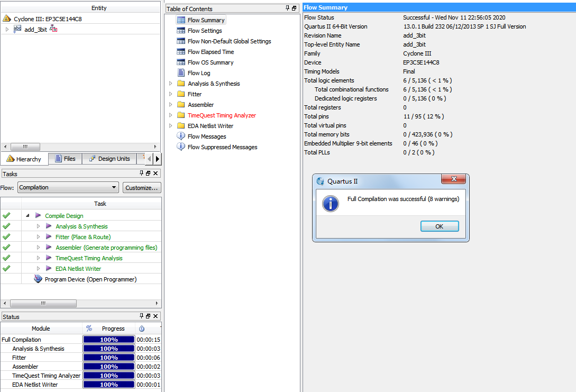Select Assembler (Generate programming files) task
The image size is (576, 392).
[x=106, y=248]
